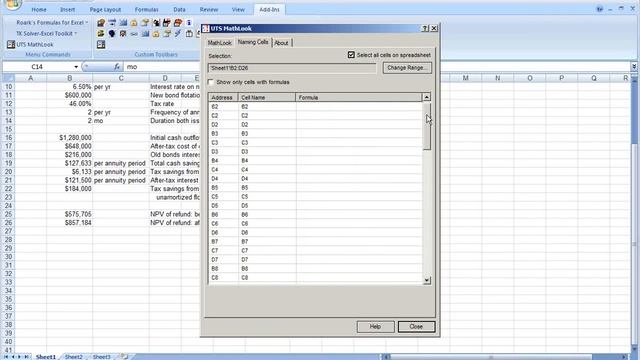This screenshot has width=640, height=360.
Task: Click the cell list scroll-up arrow
Action: (427, 97)
